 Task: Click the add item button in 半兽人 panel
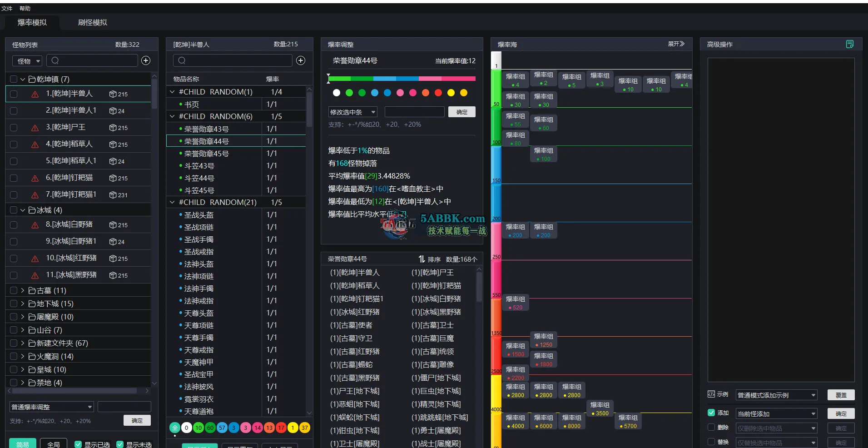coord(301,60)
